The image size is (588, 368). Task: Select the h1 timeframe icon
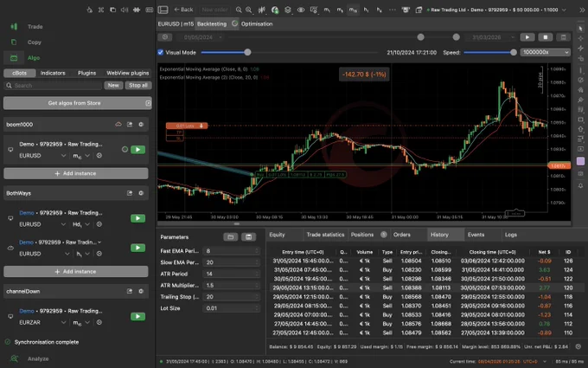coord(367,10)
